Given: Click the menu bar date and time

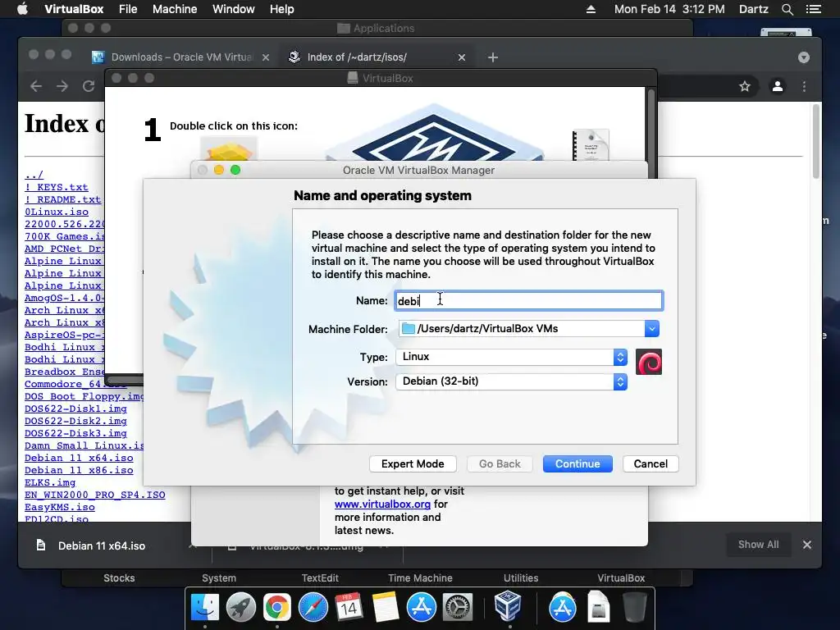Looking at the screenshot, I should tap(669, 9).
